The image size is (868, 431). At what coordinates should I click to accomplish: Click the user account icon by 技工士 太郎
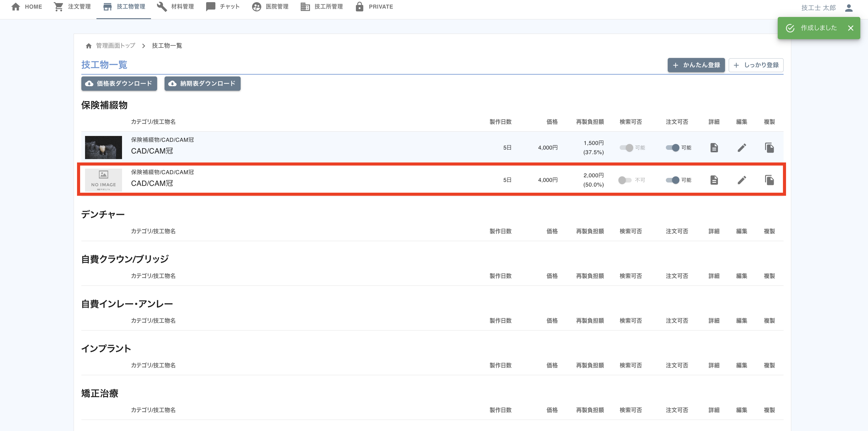click(849, 8)
